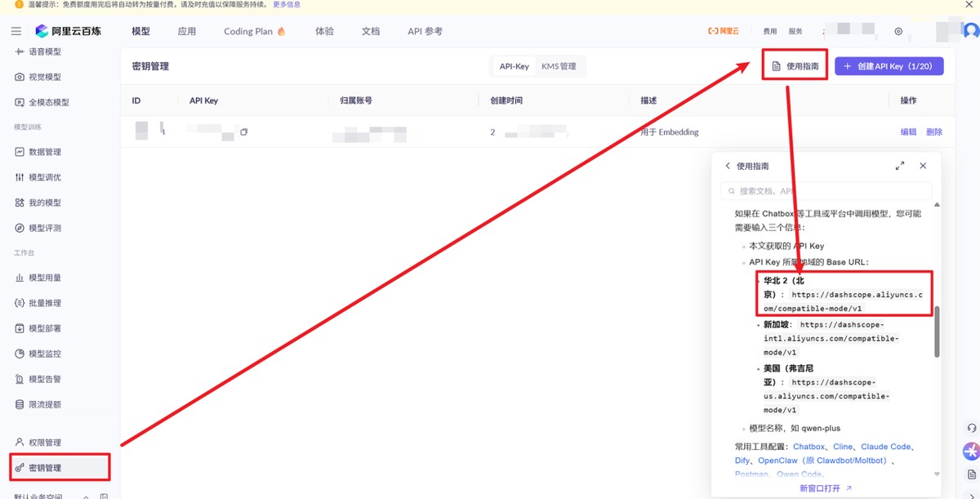Click the 数据管理 chart icon

20,152
